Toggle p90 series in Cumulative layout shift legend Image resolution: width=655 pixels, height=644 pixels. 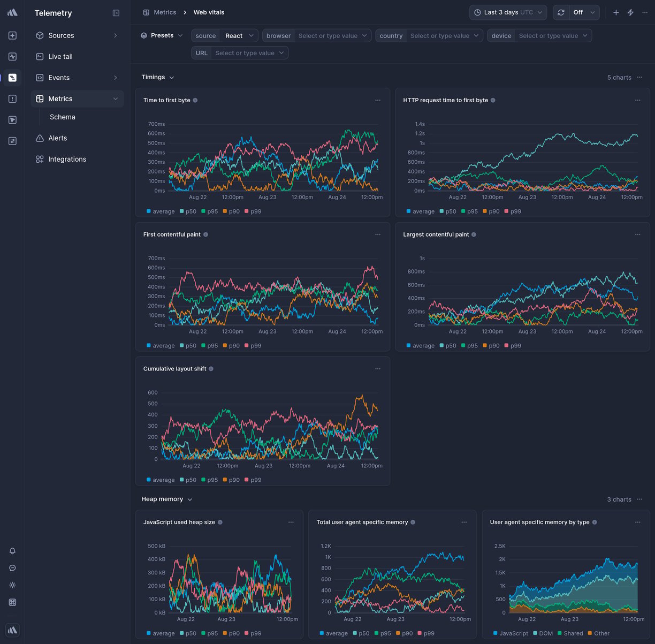[231, 480]
